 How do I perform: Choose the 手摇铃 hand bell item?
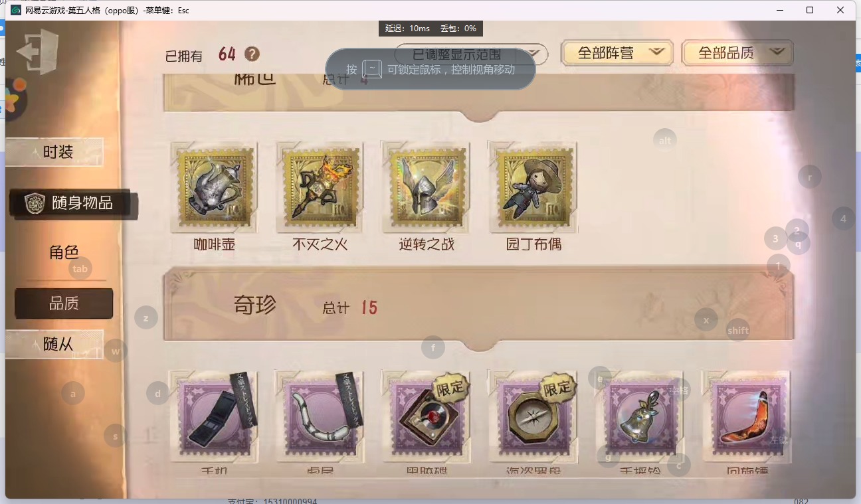click(x=638, y=417)
